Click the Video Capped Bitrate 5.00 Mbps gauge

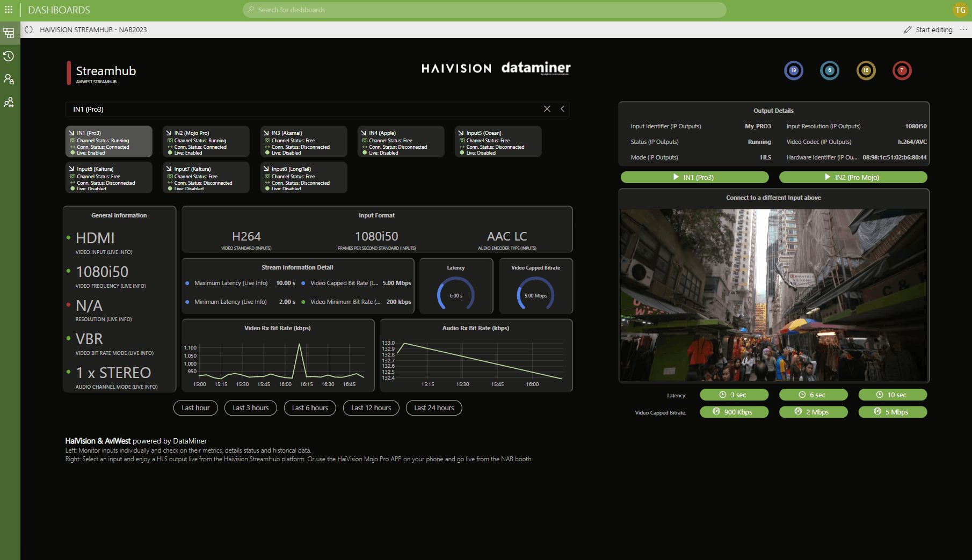tap(535, 294)
